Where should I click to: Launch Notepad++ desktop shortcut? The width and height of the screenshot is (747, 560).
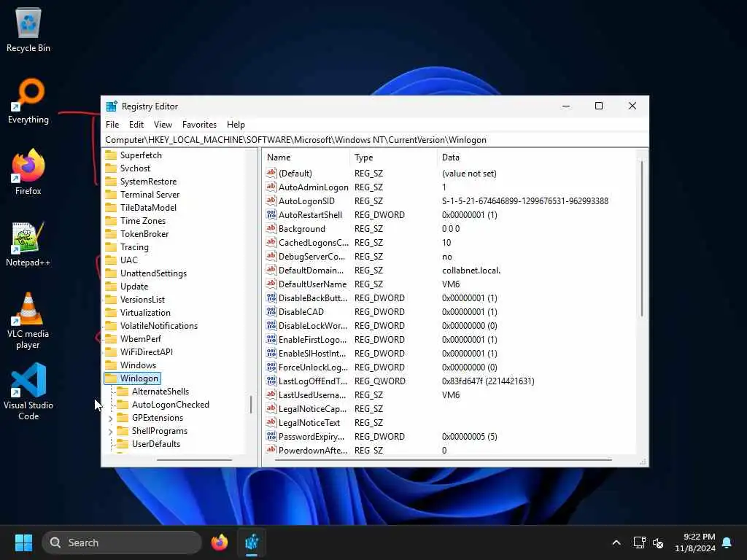pos(28,244)
